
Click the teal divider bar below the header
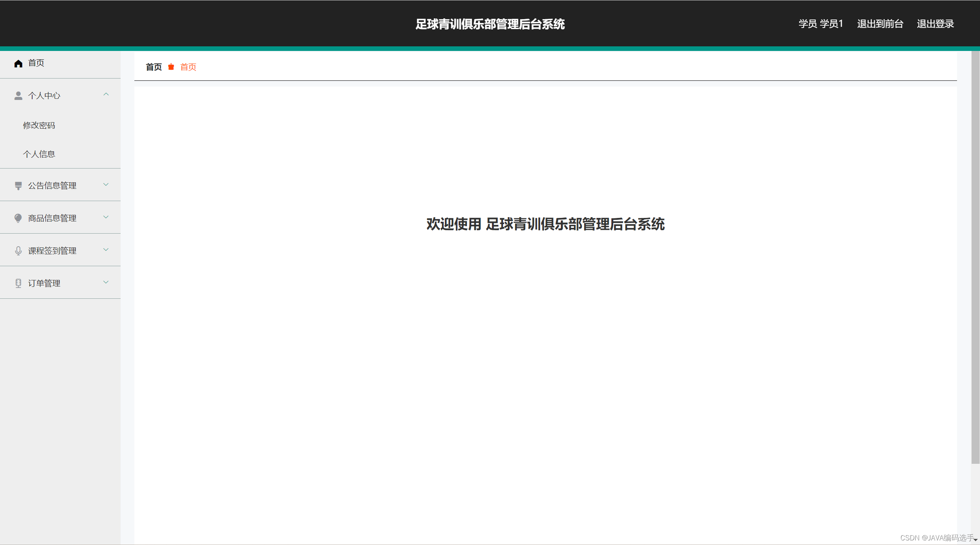tap(490, 49)
